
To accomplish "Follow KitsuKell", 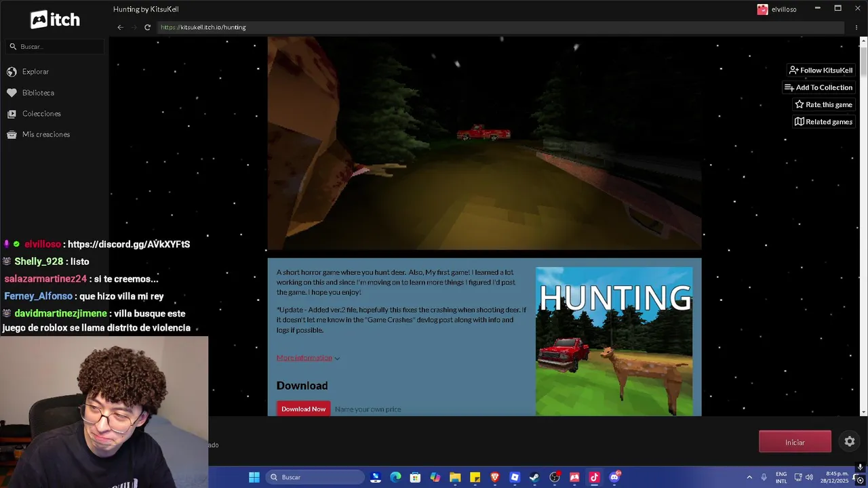I will coord(821,70).
